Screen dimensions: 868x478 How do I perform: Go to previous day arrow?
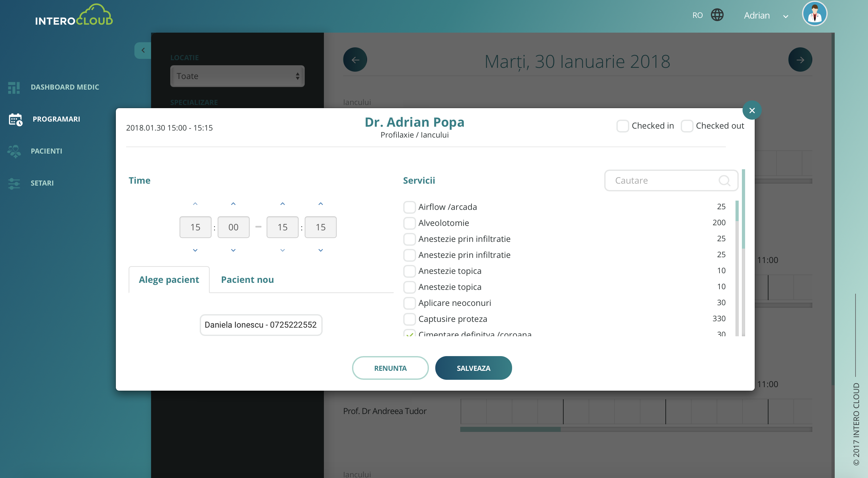point(355,60)
